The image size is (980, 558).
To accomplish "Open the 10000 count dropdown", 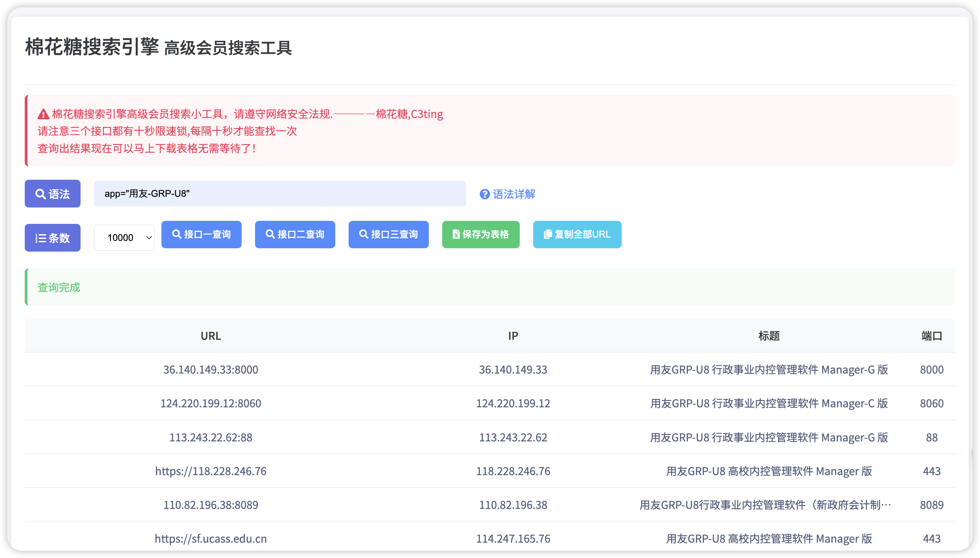I will [124, 238].
